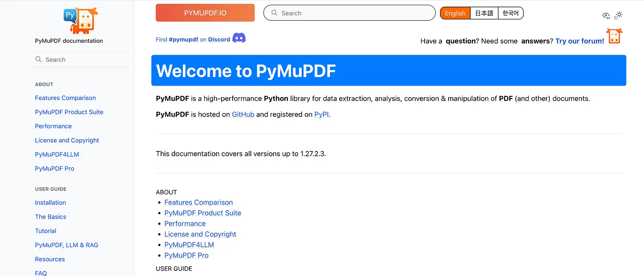This screenshot has height=276, width=644.
Task: Follow the GitHub link in the intro
Action: pos(243,114)
